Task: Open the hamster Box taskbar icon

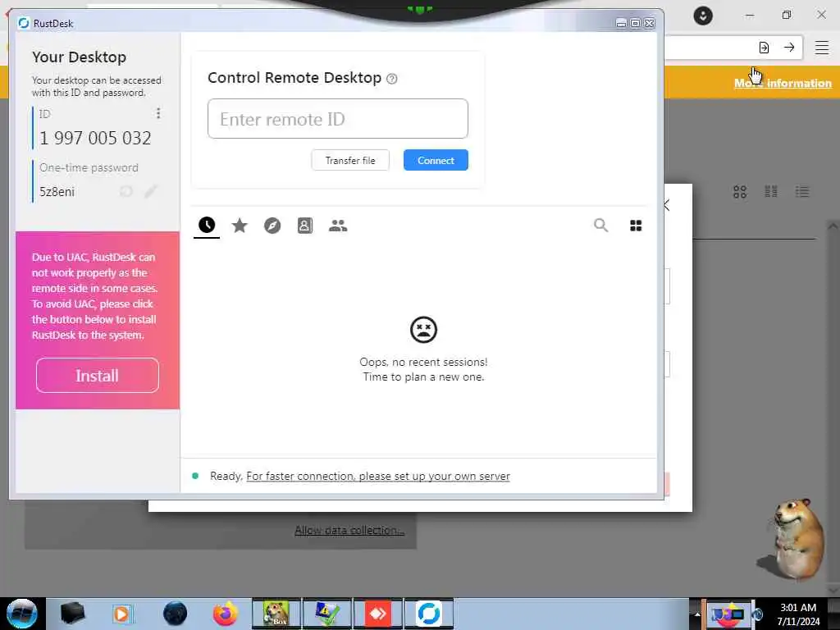Action: click(276, 614)
